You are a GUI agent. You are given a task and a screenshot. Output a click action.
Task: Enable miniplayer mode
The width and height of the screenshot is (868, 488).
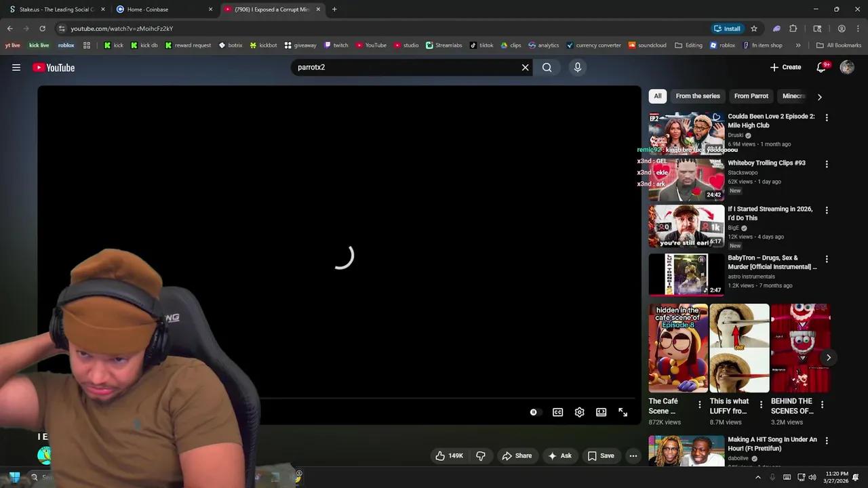[x=601, y=412]
